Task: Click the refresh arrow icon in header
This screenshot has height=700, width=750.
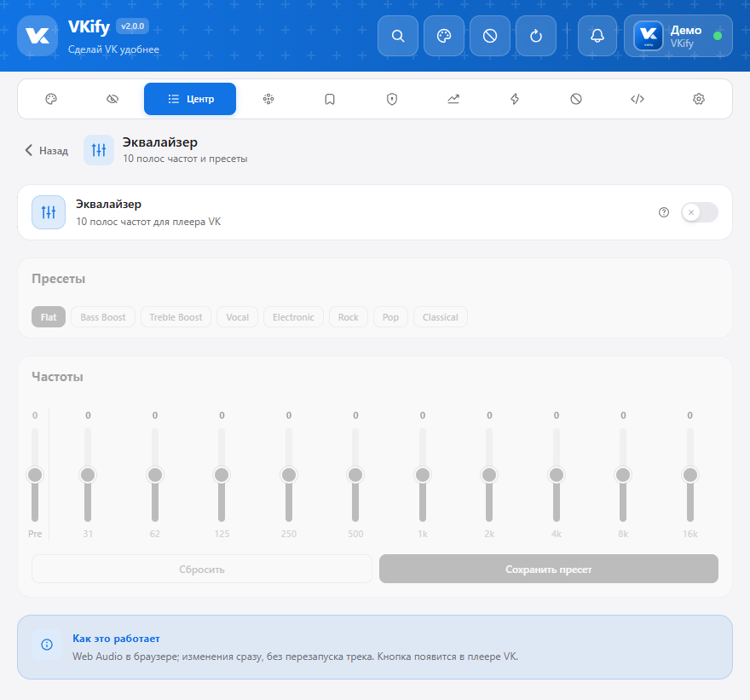Action: (536, 36)
